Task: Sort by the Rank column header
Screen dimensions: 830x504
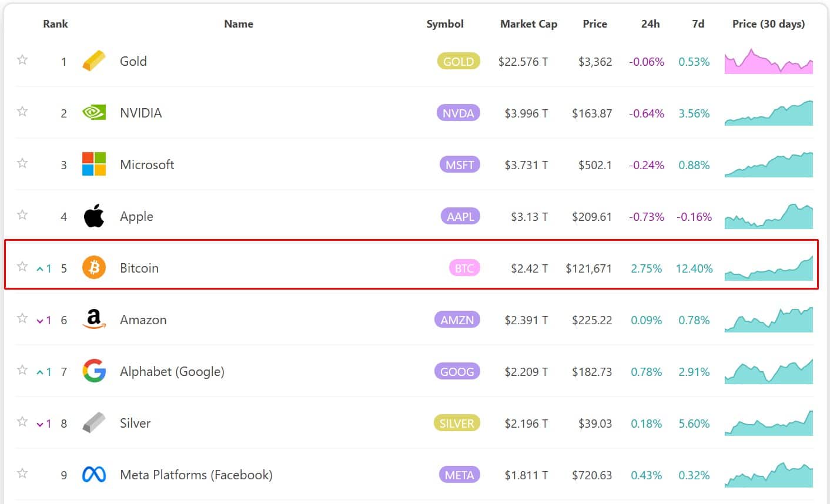Action: [55, 24]
